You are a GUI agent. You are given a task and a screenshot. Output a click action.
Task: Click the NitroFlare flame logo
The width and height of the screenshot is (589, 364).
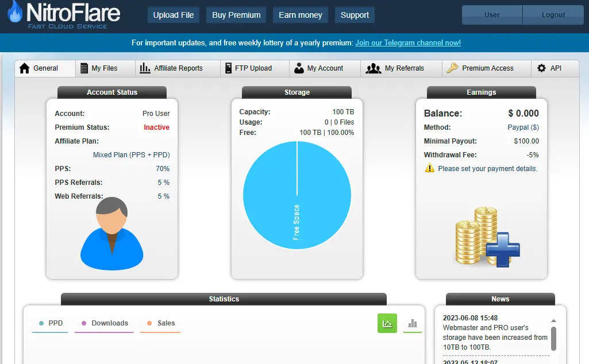[15, 12]
